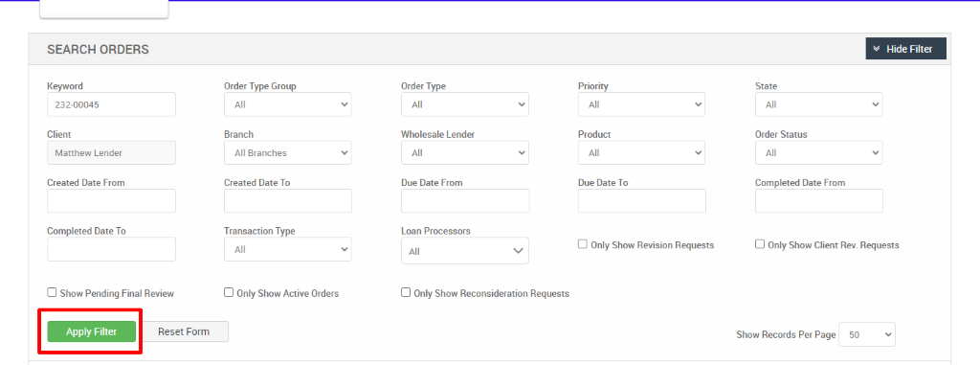The image size is (980, 365).
Task: Open the State dropdown
Action: 819,104
